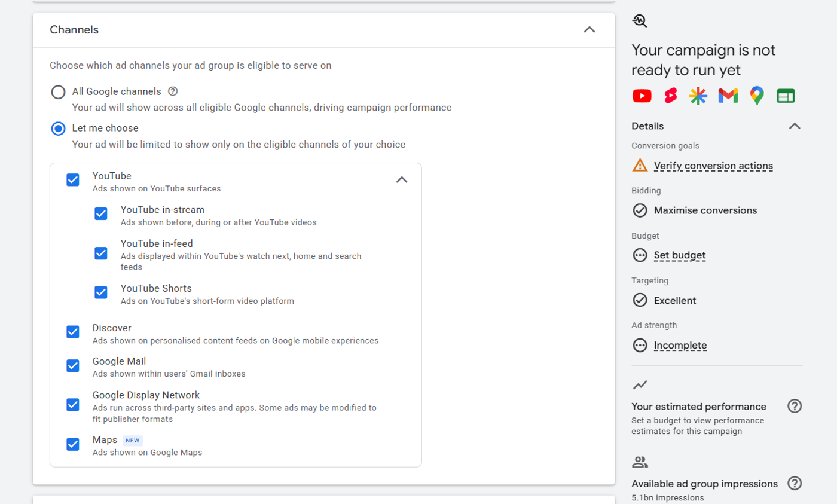Select the All Google channels radio option
Image resolution: width=837 pixels, height=504 pixels.
pyautogui.click(x=58, y=92)
